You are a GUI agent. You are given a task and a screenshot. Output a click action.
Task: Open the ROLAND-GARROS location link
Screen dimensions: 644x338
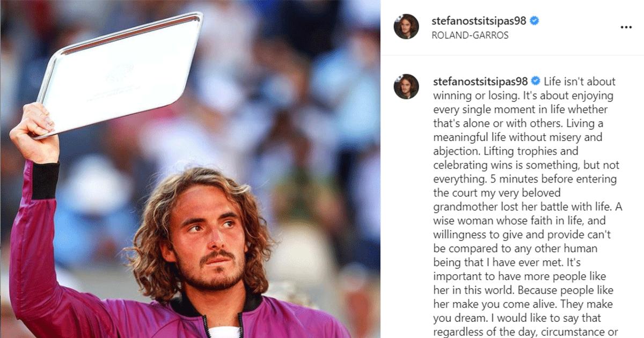pyautogui.click(x=470, y=35)
